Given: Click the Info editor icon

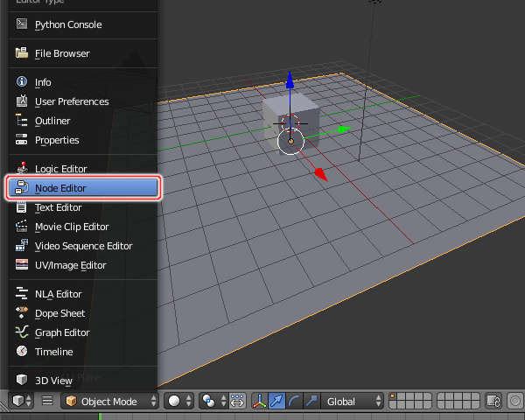Looking at the screenshot, I should point(22,82).
